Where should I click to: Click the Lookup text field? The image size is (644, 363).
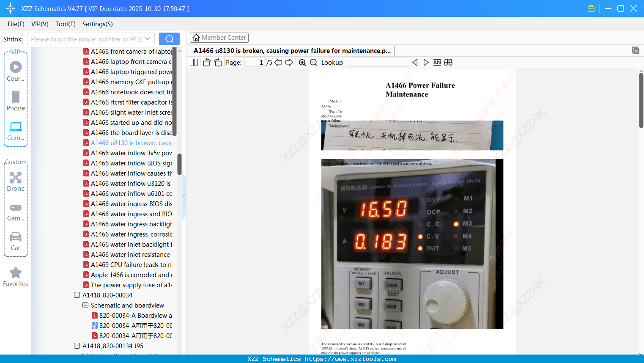(377, 63)
